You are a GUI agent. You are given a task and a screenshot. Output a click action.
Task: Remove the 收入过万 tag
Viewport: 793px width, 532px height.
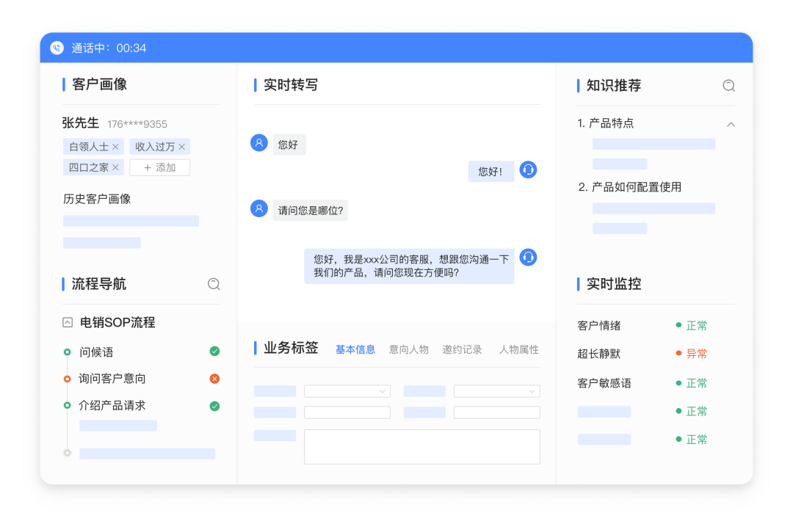pos(182,147)
